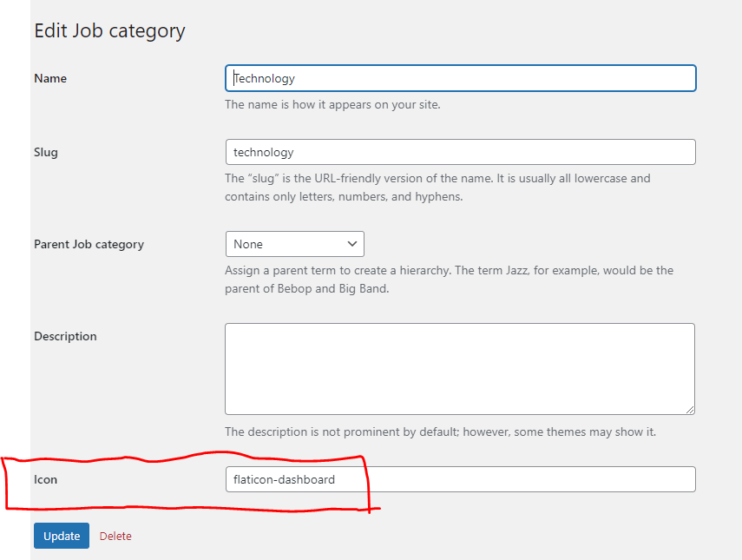Image resolution: width=742 pixels, height=560 pixels.
Task: Focus the Name field containing Technology
Action: 461,78
